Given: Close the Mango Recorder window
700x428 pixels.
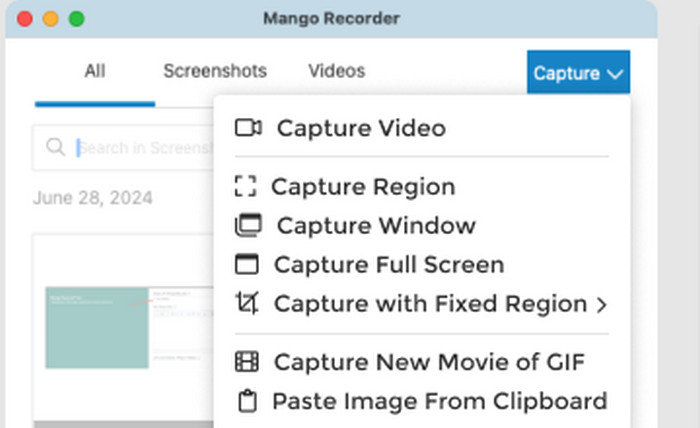Looking at the screenshot, I should pyautogui.click(x=26, y=19).
